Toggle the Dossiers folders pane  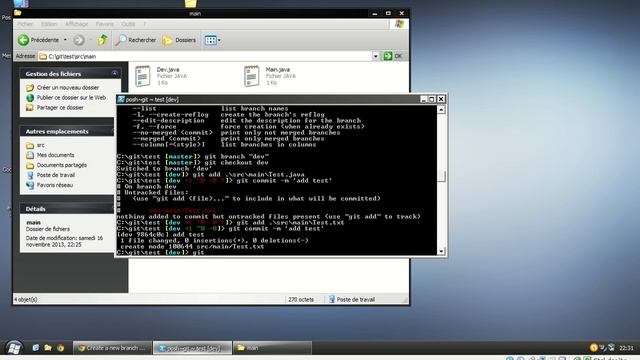pos(179,40)
